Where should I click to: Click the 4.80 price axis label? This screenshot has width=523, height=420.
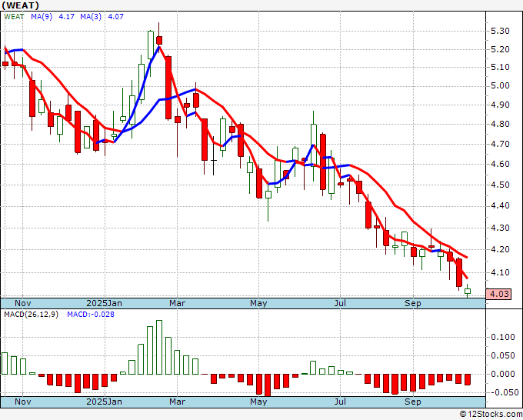(501, 124)
